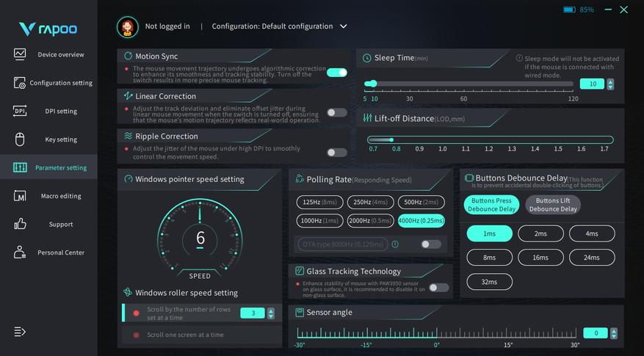Screen dimensions: 644x356
Task: Click the Sleep Time value stepper arrows
Action: tap(610, 84)
